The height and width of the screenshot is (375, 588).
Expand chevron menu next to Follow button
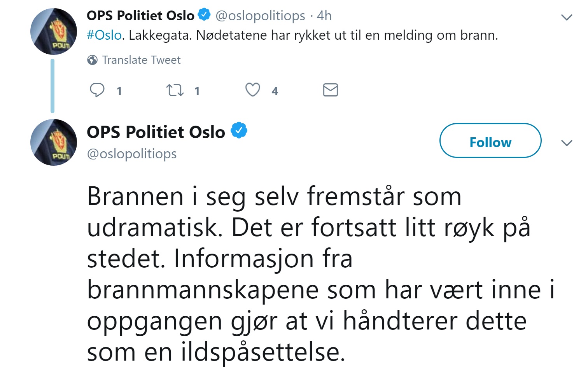click(567, 143)
